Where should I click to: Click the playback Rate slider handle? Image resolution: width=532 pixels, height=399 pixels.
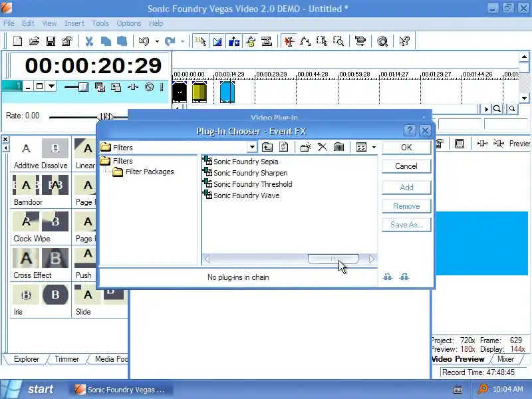click(106, 117)
